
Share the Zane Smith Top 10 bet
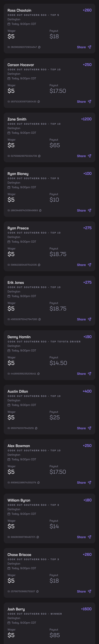84,156
